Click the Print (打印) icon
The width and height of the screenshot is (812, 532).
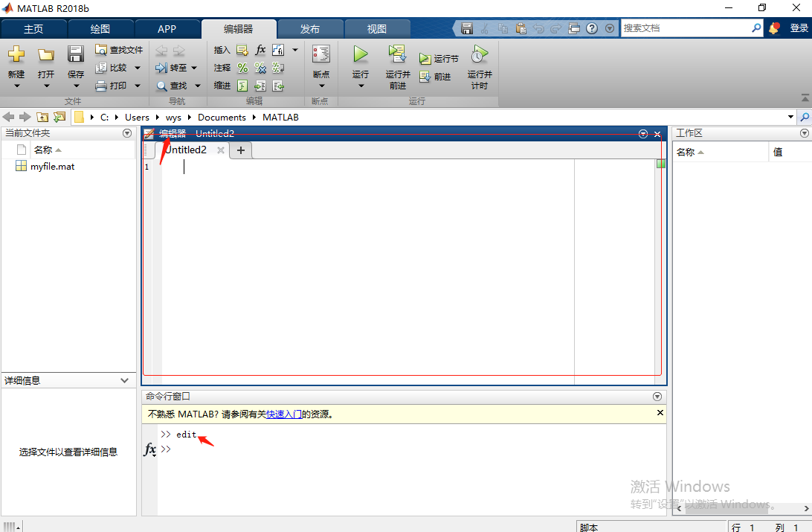[x=101, y=86]
